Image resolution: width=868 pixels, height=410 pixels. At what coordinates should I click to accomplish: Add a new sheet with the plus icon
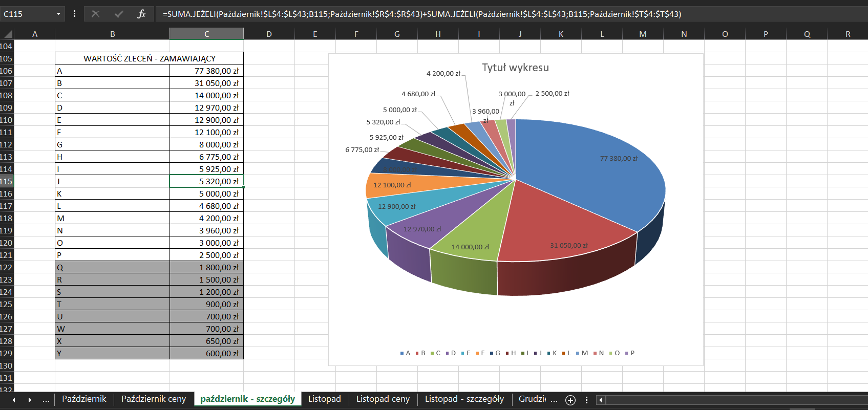click(570, 400)
